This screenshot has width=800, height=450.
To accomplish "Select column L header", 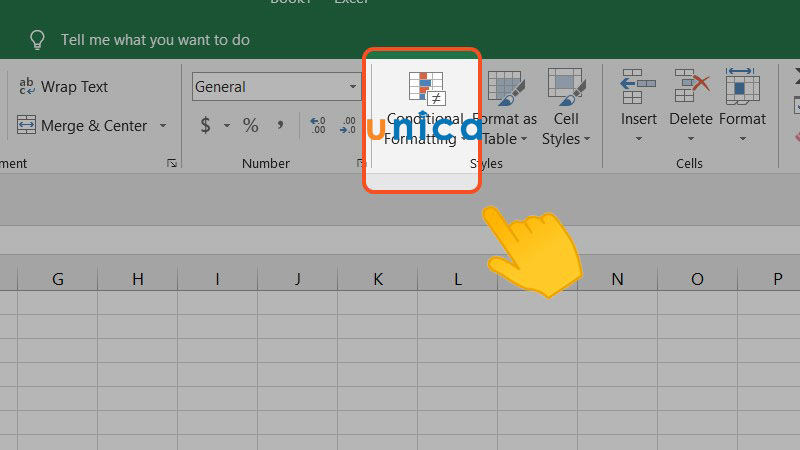I will click(458, 279).
